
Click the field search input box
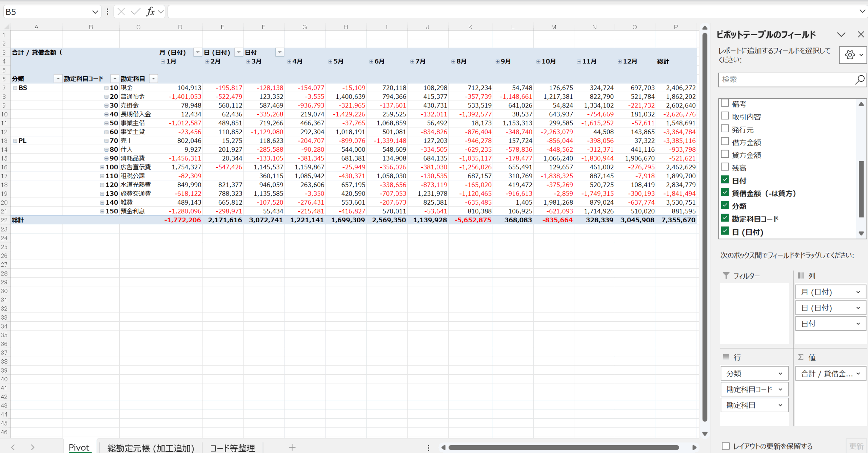[786, 80]
